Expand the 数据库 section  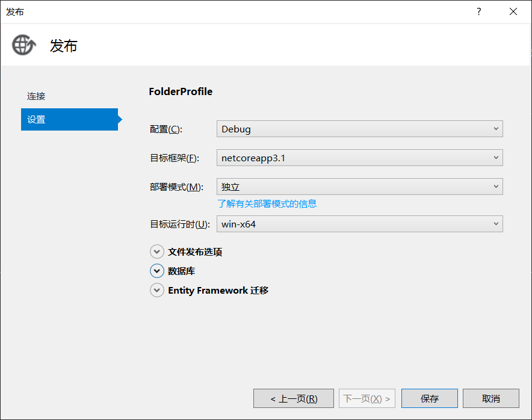pyautogui.click(x=156, y=271)
